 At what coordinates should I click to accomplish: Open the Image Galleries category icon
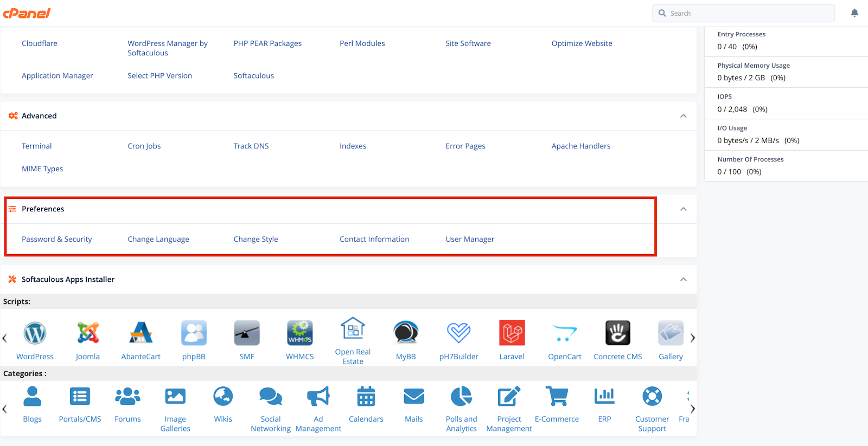tap(175, 397)
